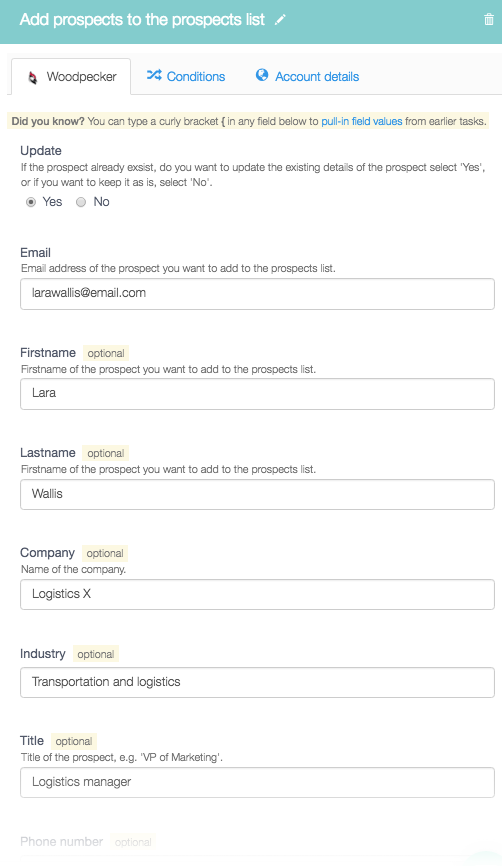Delete task using the trash icon

(x=489, y=20)
